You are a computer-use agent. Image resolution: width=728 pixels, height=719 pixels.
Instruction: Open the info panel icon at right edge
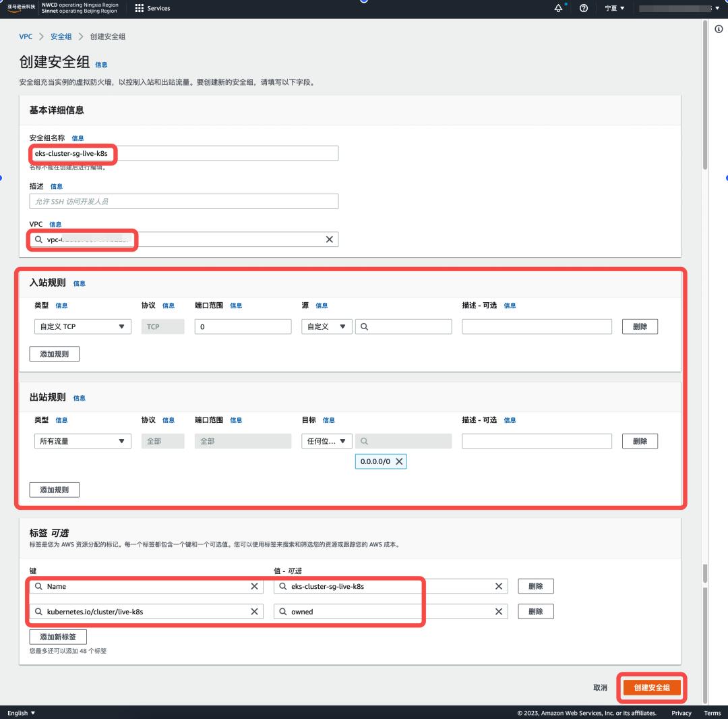click(x=719, y=29)
